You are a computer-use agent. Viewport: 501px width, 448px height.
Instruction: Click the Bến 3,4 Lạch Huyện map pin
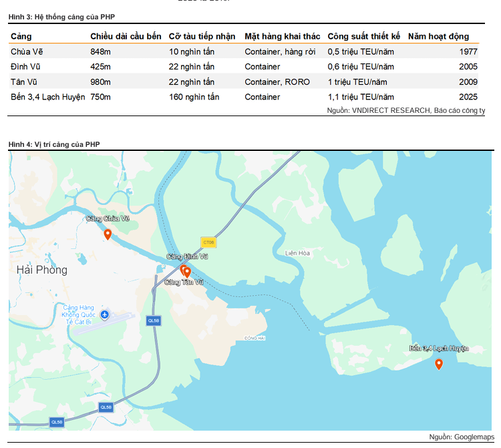439,365
